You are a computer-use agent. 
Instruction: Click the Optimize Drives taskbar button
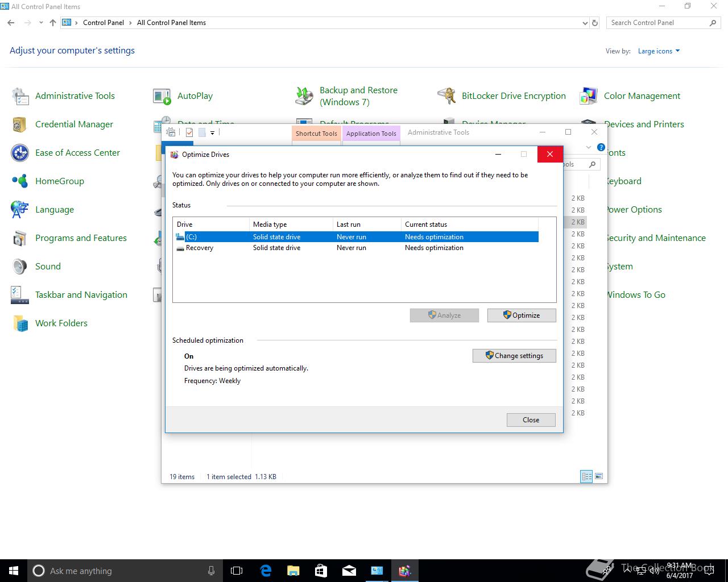tap(405, 571)
